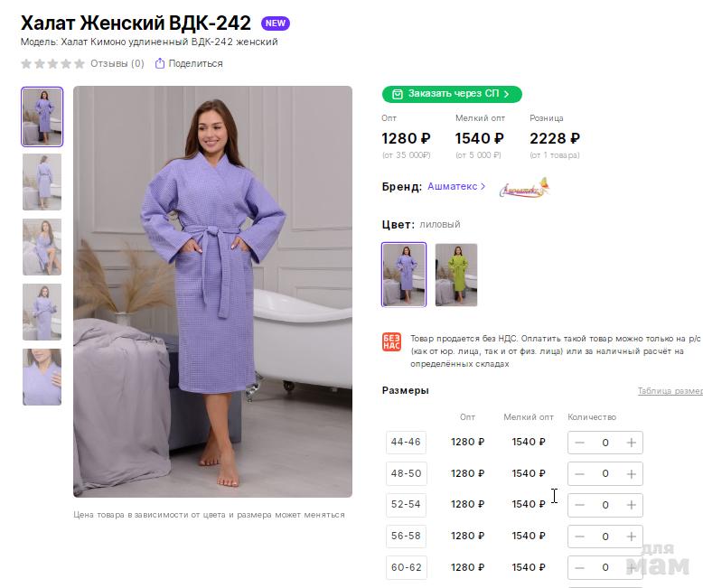Viewport: 703px width, 588px height.
Task: Increase quantity for size 60-62
Action: click(631, 568)
